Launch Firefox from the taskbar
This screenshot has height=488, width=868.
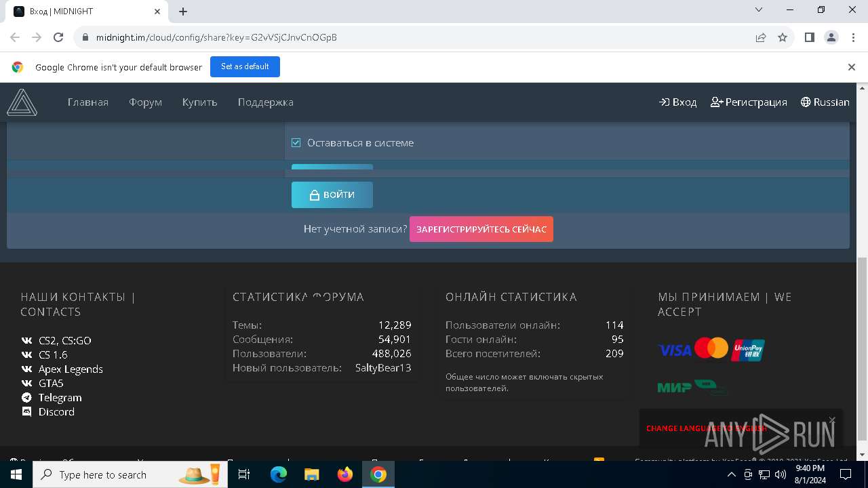[x=345, y=474]
